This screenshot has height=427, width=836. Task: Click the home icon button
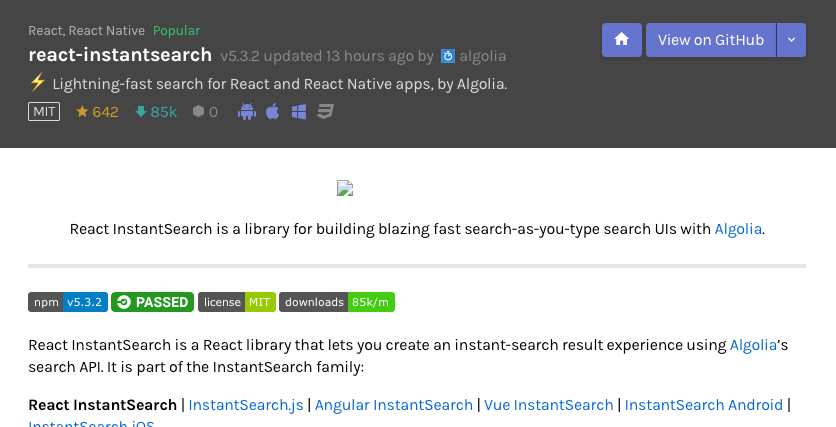[x=622, y=40]
